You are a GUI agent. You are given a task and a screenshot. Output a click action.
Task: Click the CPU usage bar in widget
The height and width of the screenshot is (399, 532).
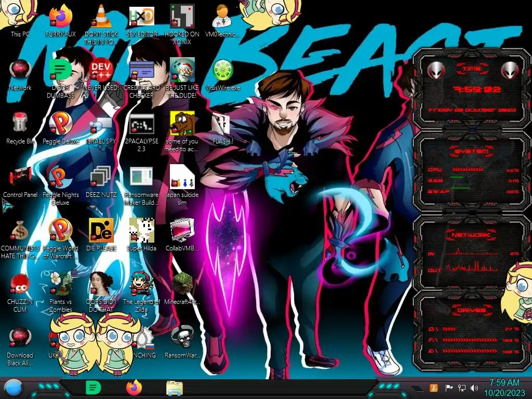[x=468, y=170]
